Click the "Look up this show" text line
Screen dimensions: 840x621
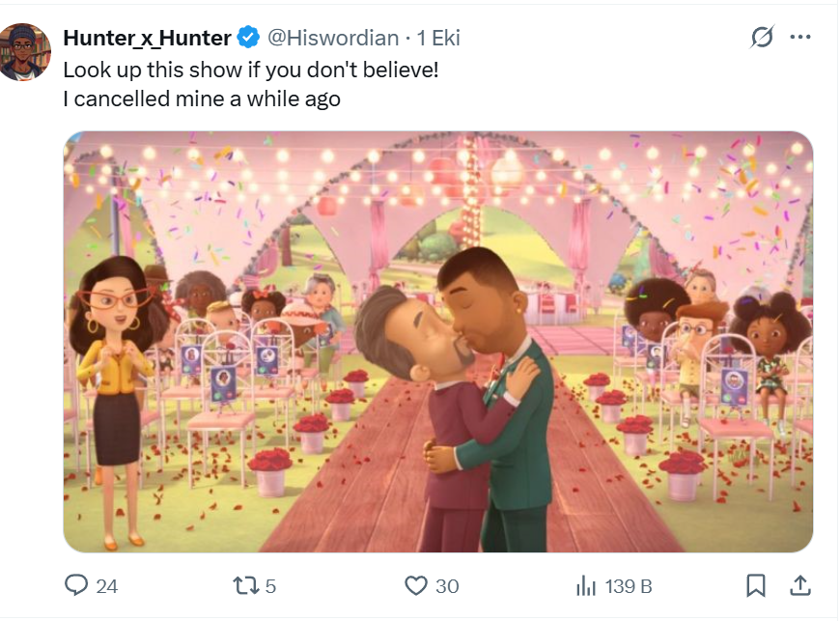click(x=251, y=70)
